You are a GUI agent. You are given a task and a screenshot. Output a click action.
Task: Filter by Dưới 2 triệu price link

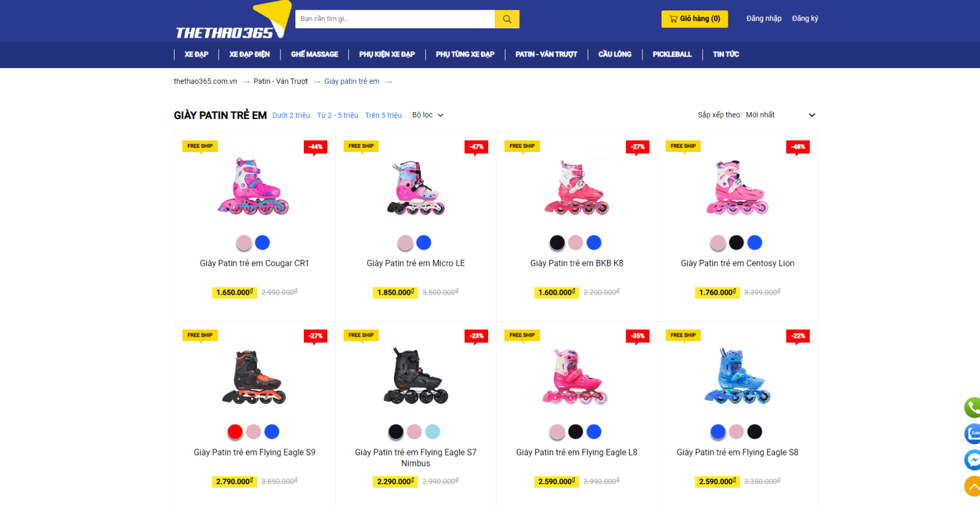point(291,115)
